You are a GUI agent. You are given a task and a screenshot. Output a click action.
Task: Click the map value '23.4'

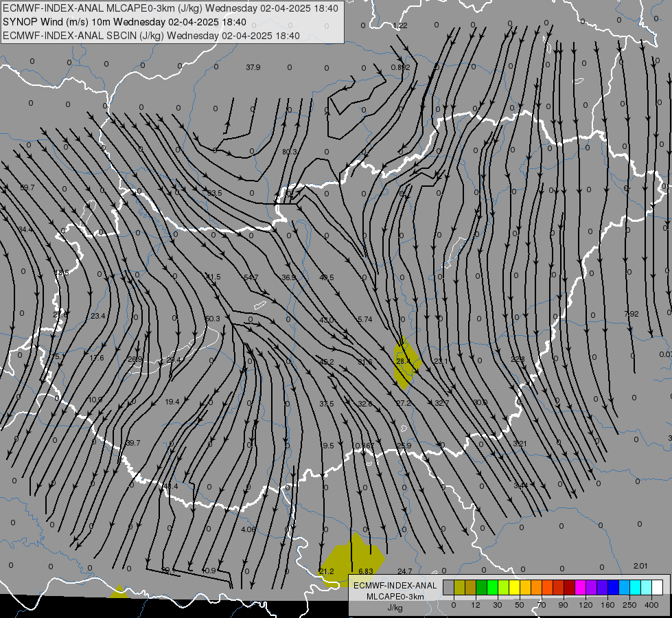97,316
